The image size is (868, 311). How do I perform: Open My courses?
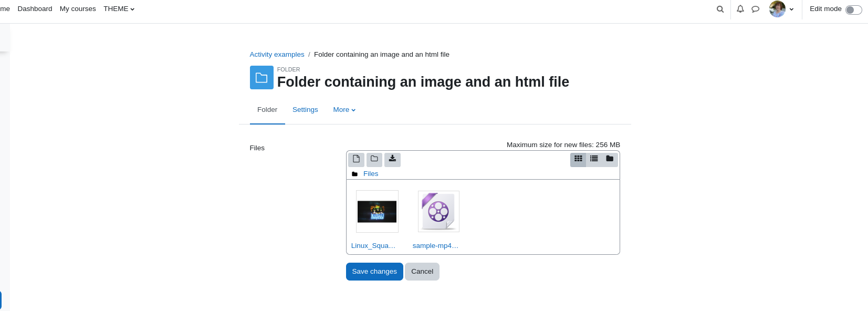pos(78,9)
